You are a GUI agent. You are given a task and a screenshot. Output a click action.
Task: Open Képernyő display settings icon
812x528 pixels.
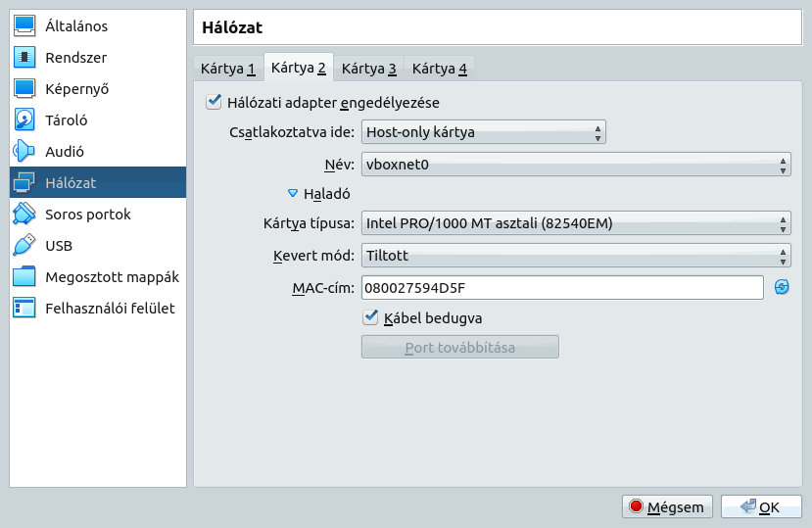[24, 88]
